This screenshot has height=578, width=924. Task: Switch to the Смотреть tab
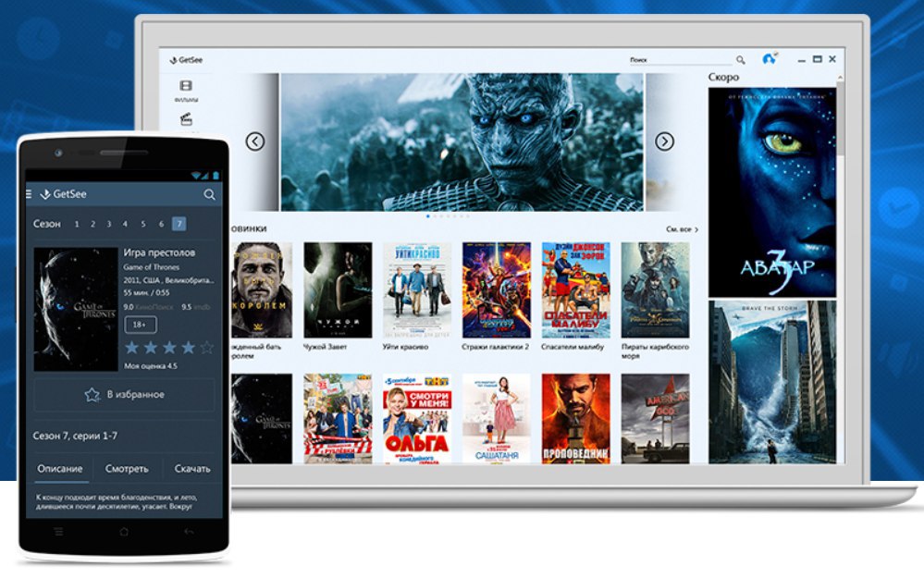click(x=127, y=469)
